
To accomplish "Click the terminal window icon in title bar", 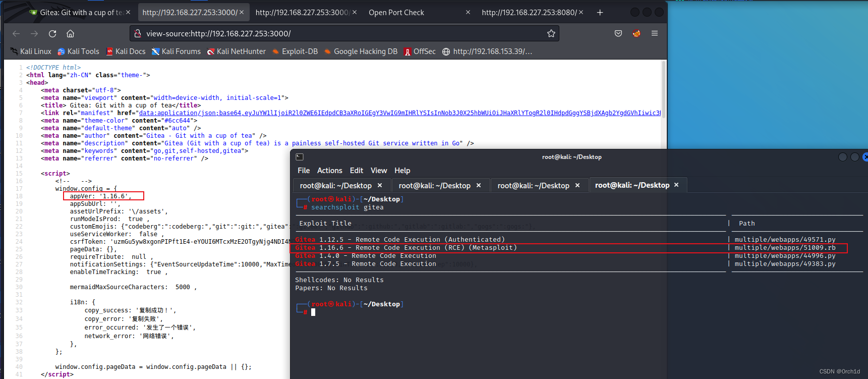I will point(300,157).
